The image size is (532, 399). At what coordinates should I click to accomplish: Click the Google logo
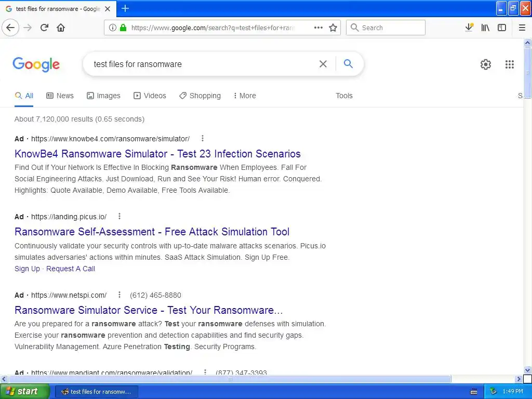click(x=36, y=64)
